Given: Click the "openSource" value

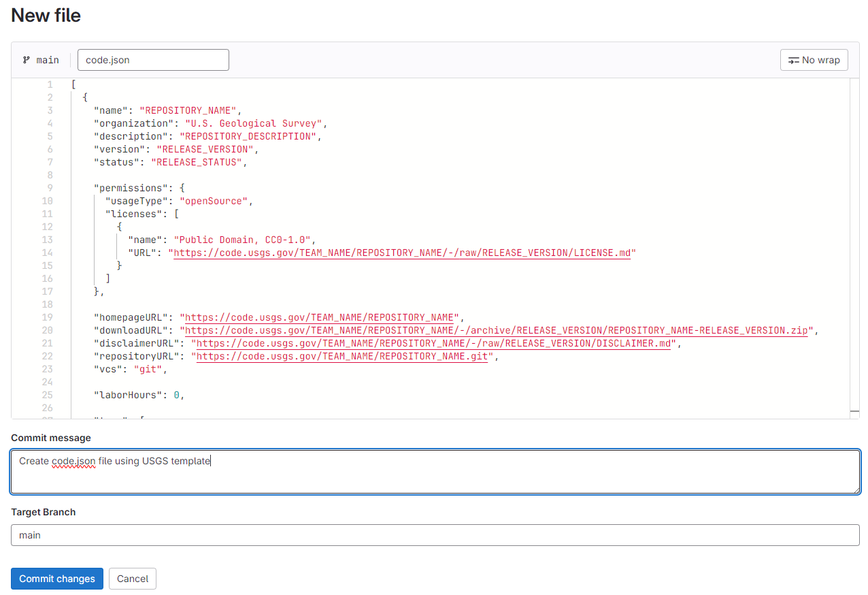Looking at the screenshot, I should tap(214, 201).
